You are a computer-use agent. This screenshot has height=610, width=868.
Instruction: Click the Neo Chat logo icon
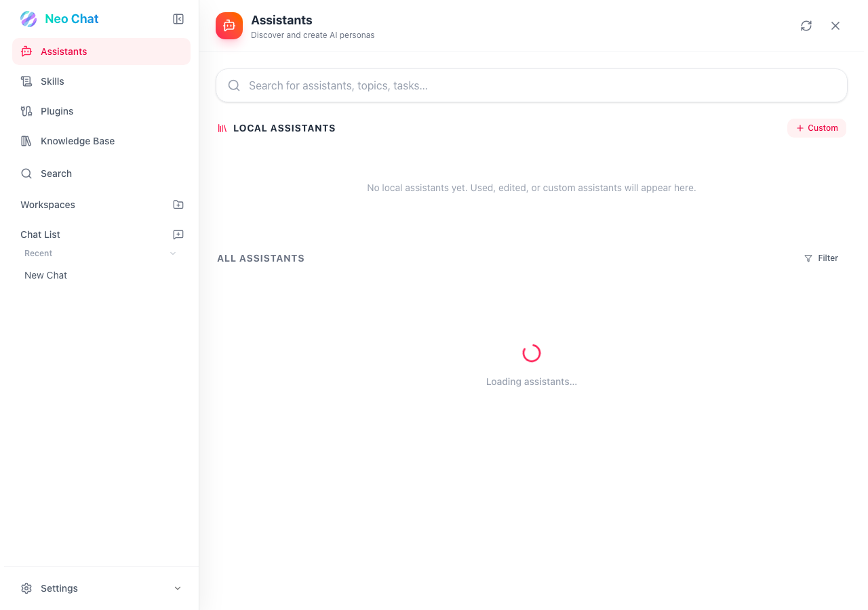[28, 19]
